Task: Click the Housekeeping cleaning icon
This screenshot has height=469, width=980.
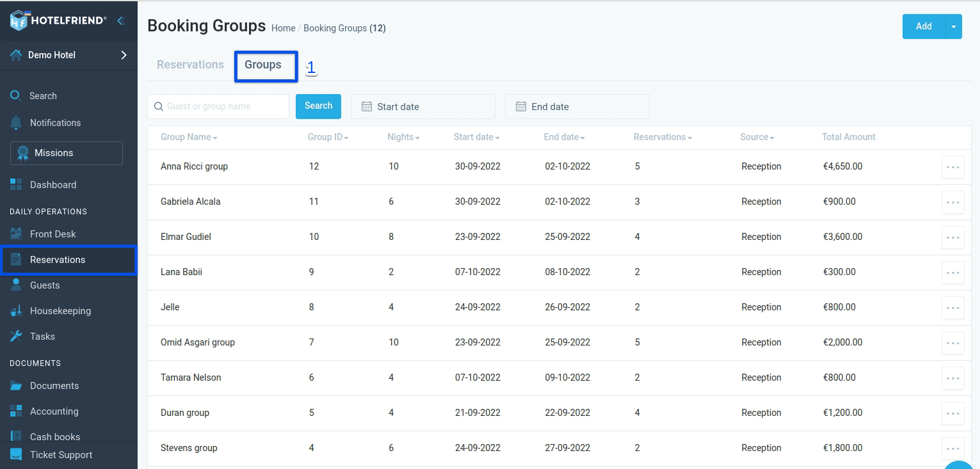Action: tap(17, 311)
